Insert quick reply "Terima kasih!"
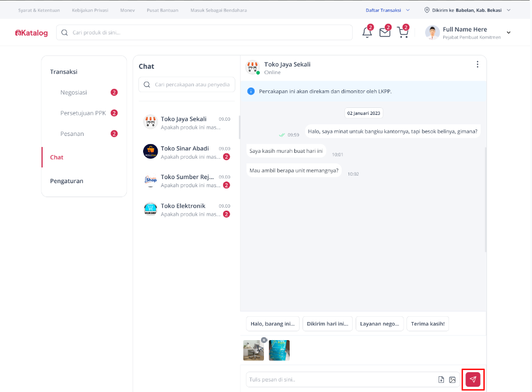 click(427, 324)
